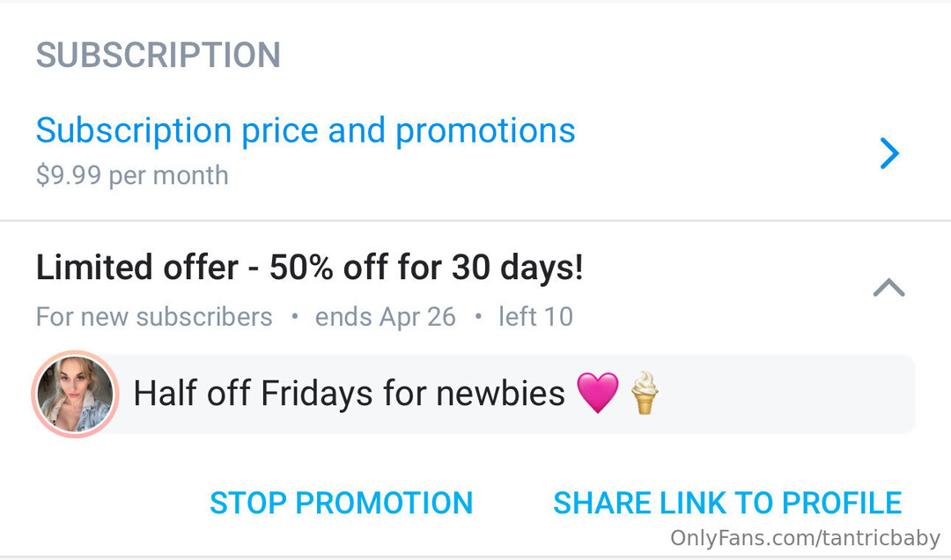The width and height of the screenshot is (951, 560).
Task: Share link to profile
Action: (x=726, y=503)
